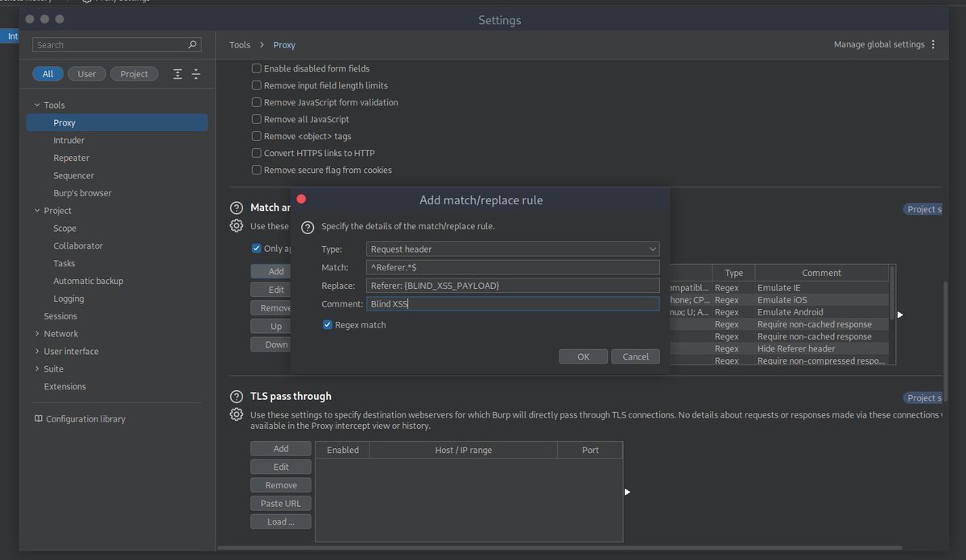The image size is (966, 560).
Task: Close the Add match/replace rule dialog
Action: [301, 200]
